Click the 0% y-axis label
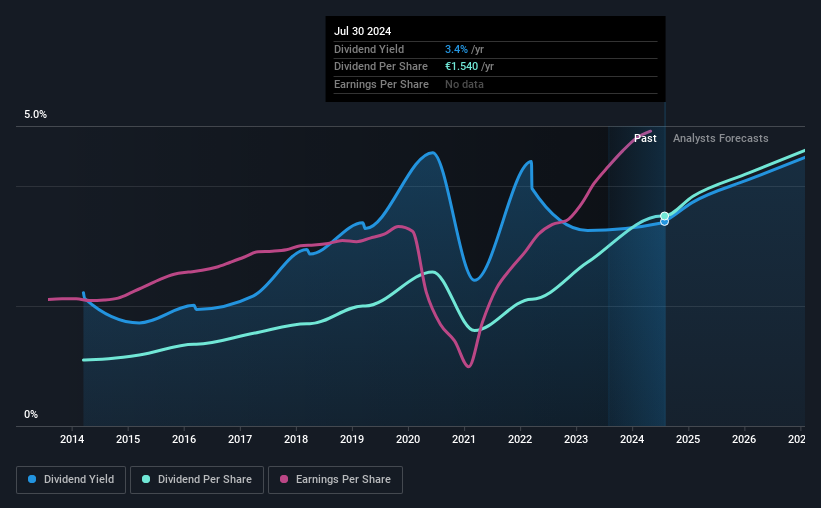Viewport: 821px width, 508px height. tap(31, 415)
